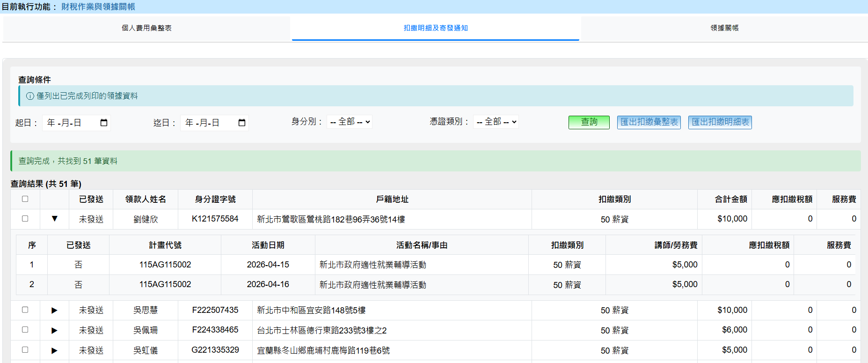868x363 pixels.
Task: Click the 活動名稱/事由 sub-table header
Action: (422, 245)
